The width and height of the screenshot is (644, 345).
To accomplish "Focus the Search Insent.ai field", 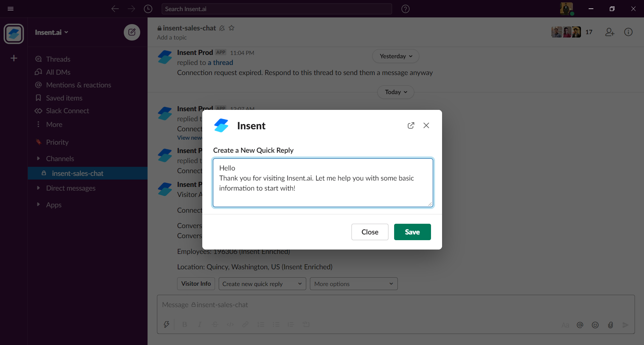I will (277, 9).
